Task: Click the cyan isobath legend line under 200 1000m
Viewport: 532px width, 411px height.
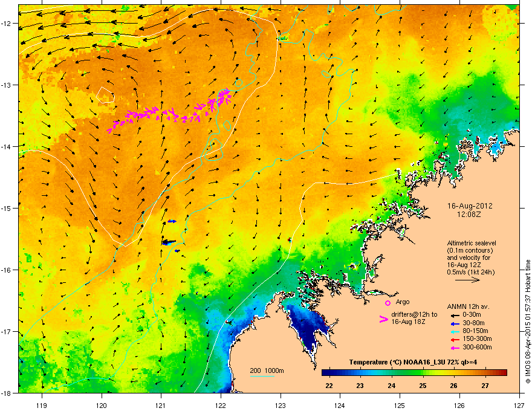Action: 262,376
